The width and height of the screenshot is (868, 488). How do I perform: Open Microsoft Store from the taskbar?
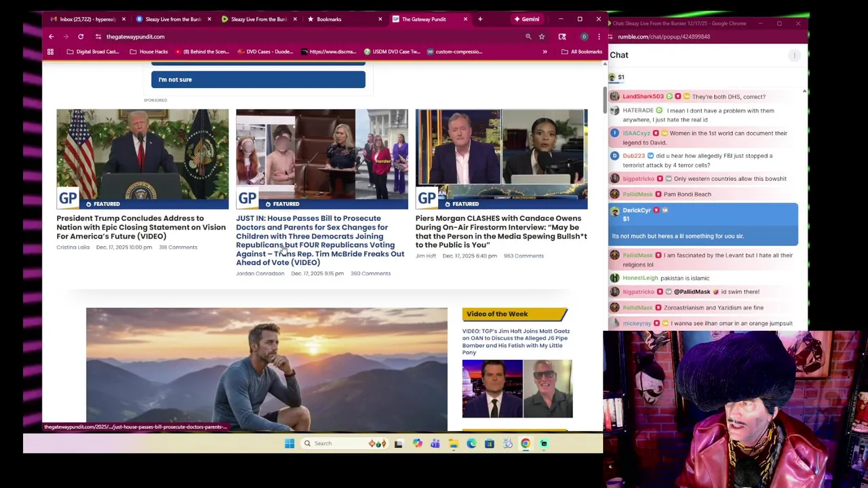[x=489, y=443]
